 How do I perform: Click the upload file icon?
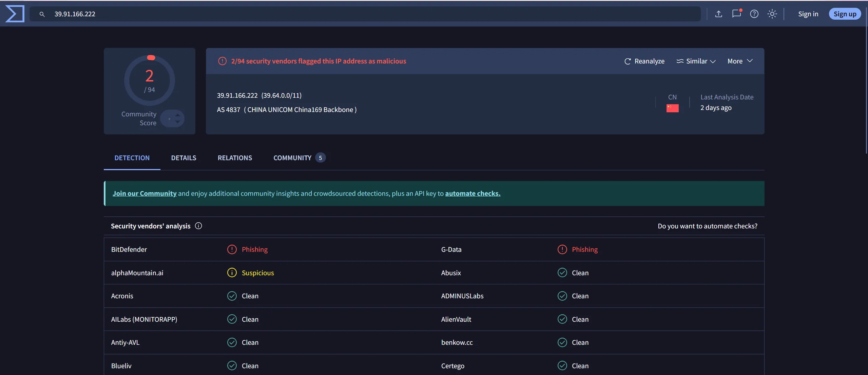[x=718, y=14]
